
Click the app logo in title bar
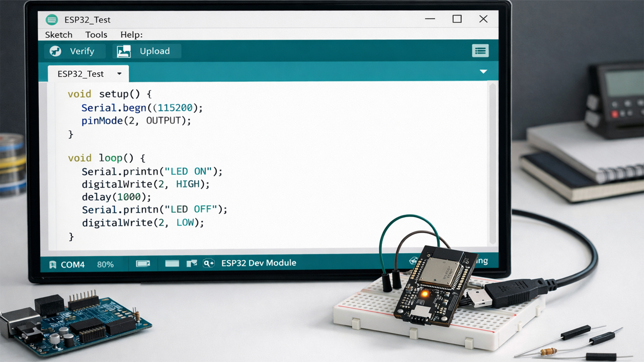point(52,20)
